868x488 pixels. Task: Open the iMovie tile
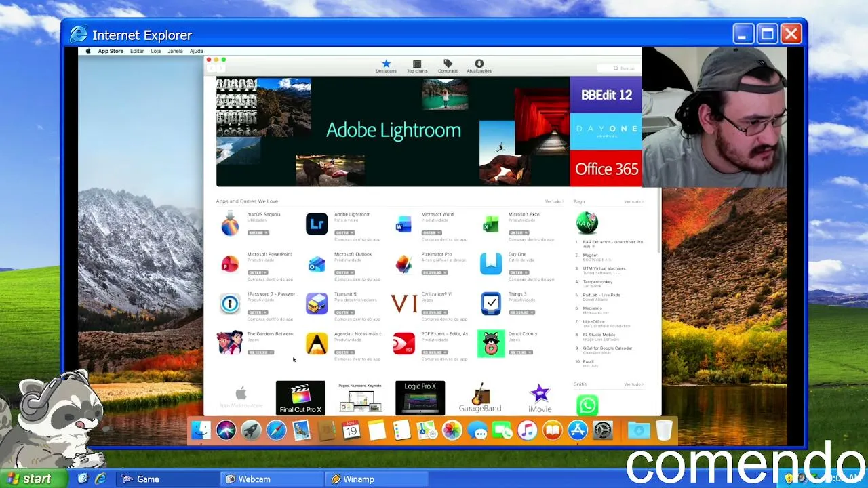[x=540, y=398]
